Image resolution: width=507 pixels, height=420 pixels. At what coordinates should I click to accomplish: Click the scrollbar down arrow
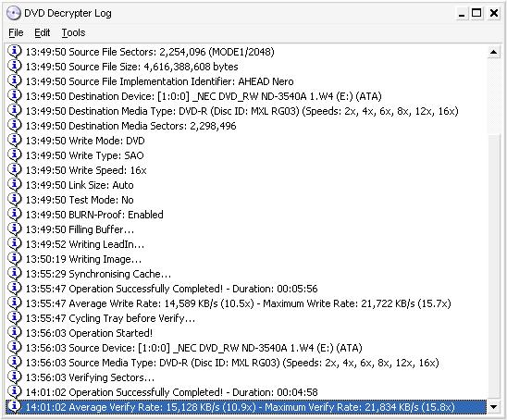tap(493, 407)
